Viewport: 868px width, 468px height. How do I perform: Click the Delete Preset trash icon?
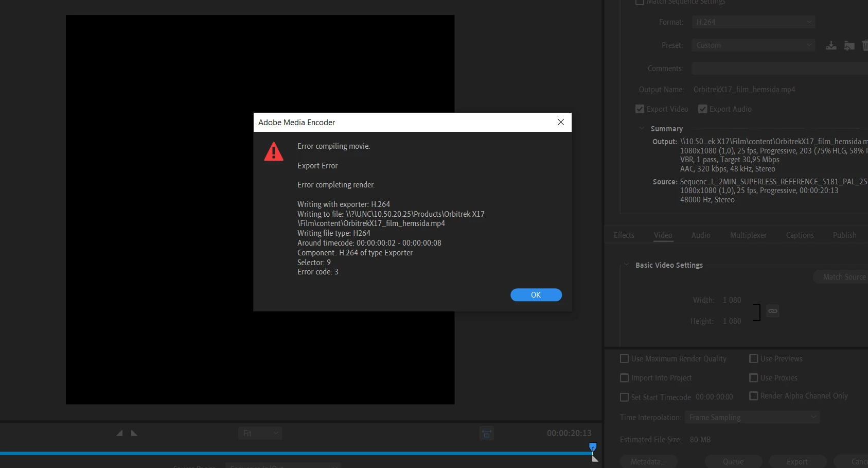865,46
